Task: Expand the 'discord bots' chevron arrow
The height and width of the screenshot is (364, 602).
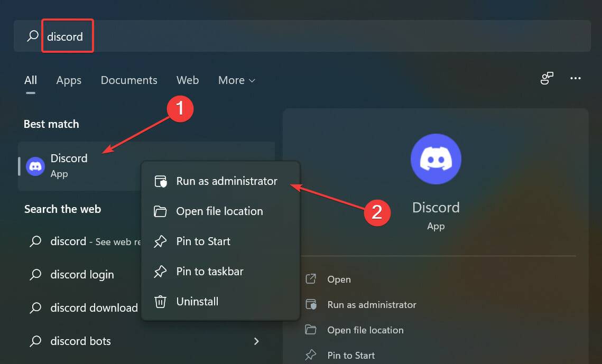Action: tap(256, 341)
